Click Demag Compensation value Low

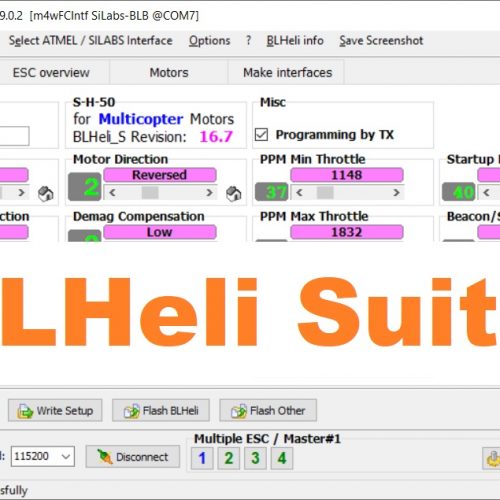click(x=160, y=232)
